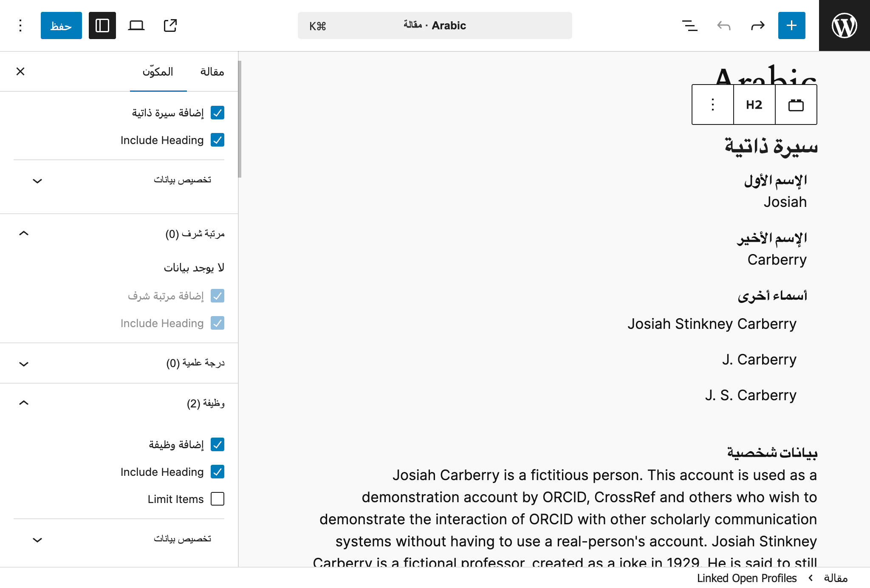Click the حفظ save button
870x588 pixels.
click(x=61, y=25)
